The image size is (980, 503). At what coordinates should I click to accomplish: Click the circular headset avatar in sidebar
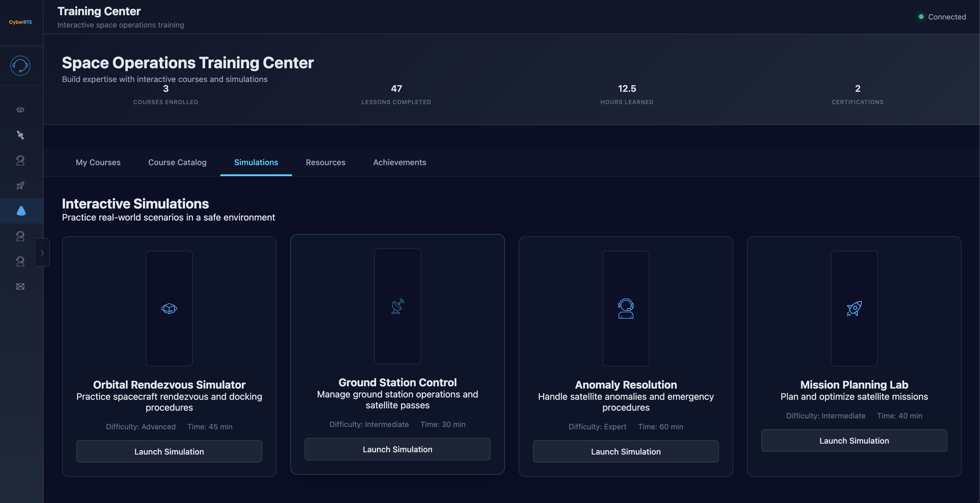[x=20, y=66]
